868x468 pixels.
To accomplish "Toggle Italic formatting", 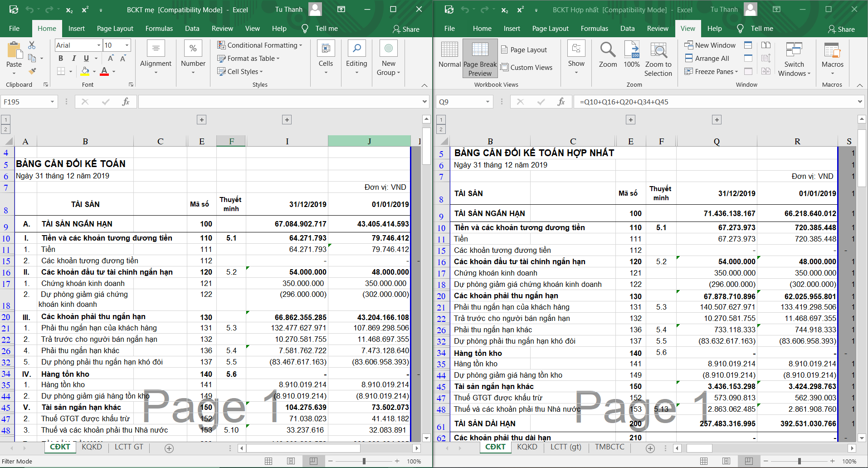I will pos(73,58).
